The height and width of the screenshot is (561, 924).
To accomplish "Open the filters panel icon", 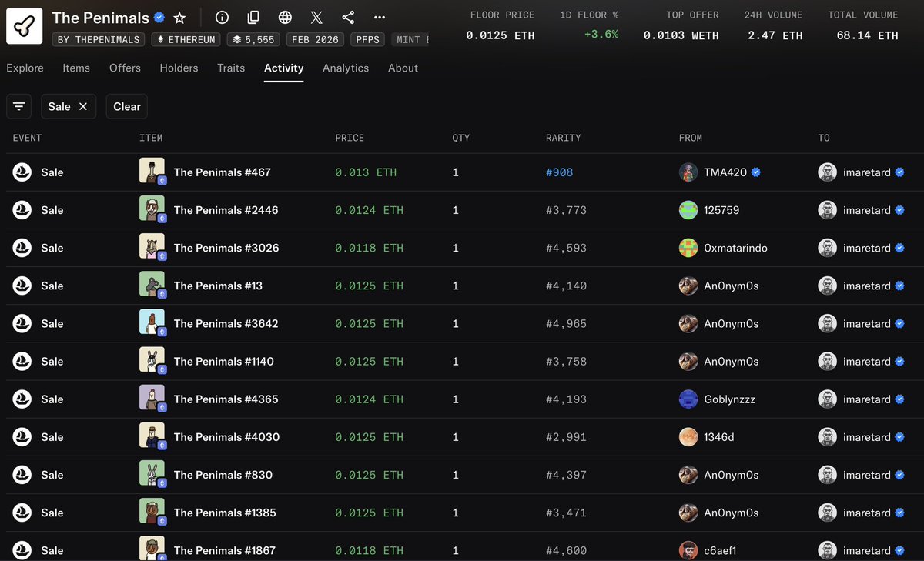I will pyautogui.click(x=18, y=106).
